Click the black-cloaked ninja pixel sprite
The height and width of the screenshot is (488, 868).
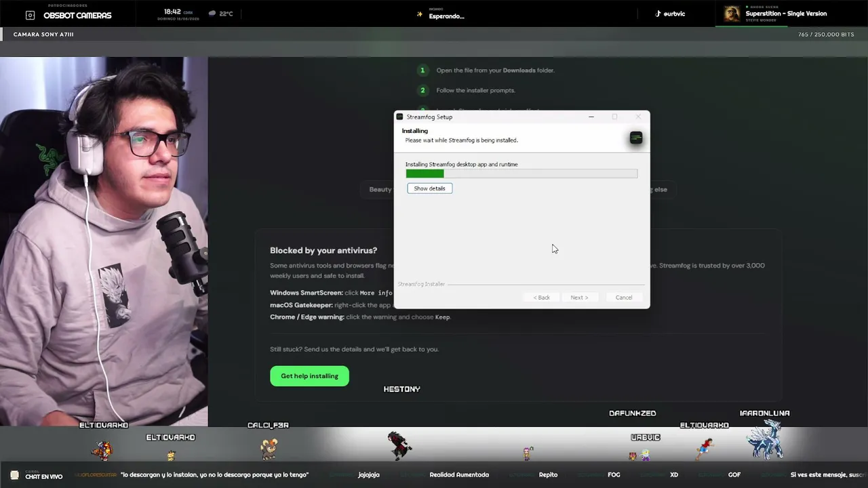[399, 445]
